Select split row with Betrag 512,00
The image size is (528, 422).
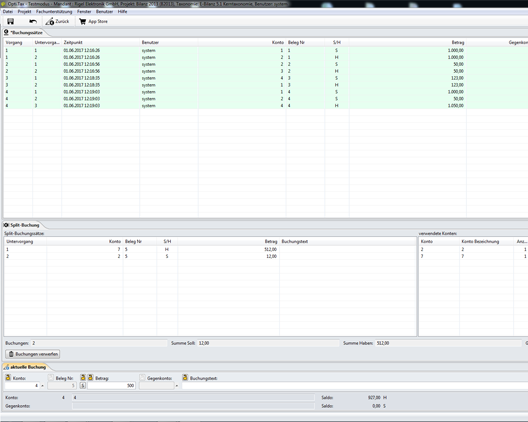(x=210, y=250)
